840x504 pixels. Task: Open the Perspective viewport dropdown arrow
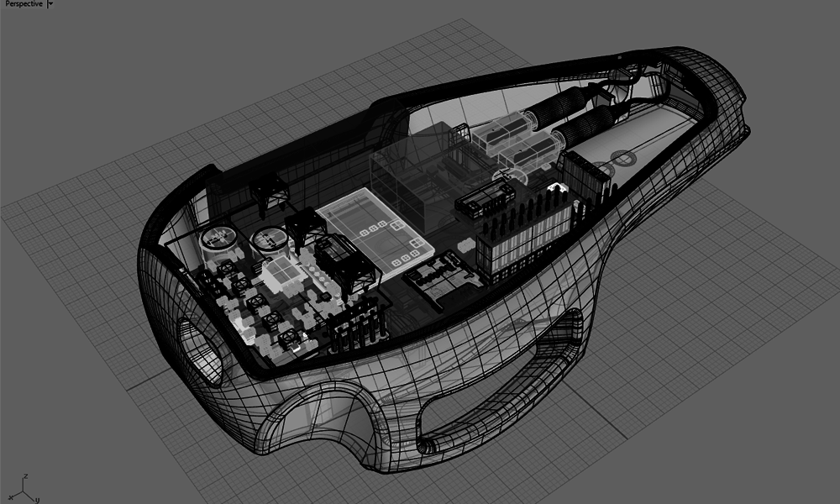click(x=50, y=3)
